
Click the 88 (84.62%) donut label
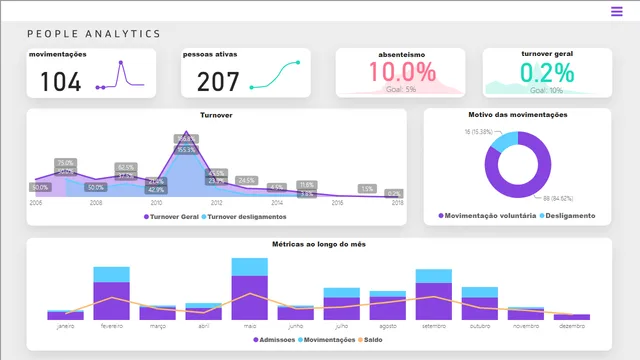(x=558, y=198)
